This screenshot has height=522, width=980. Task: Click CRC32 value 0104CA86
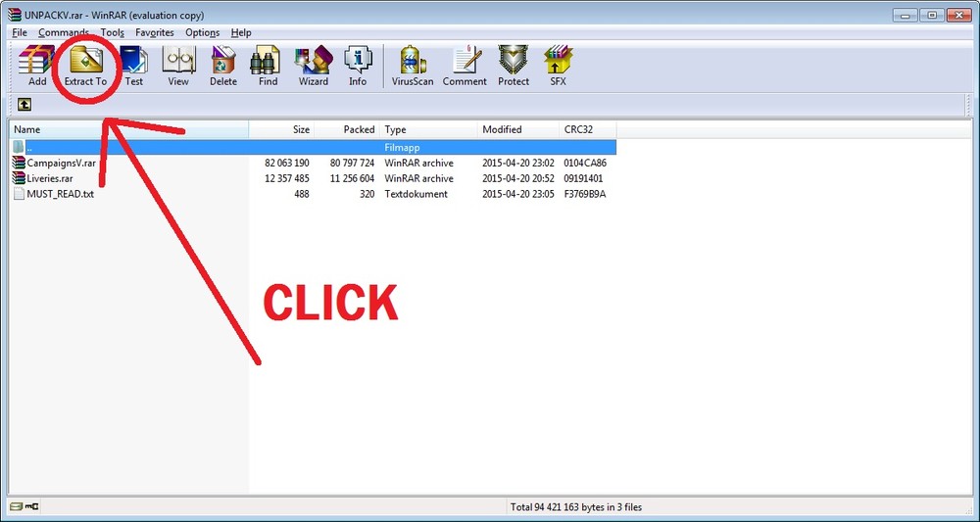[585, 163]
